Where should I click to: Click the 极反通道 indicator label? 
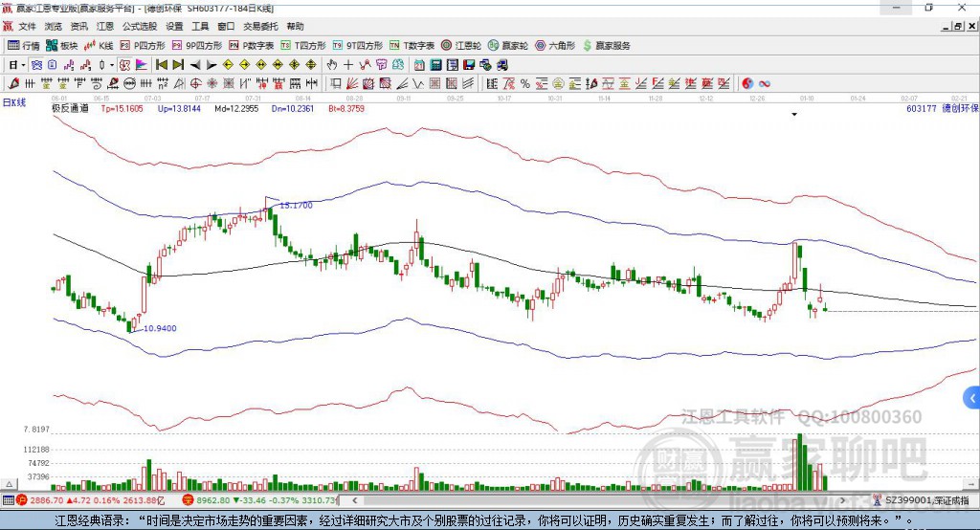click(x=70, y=108)
